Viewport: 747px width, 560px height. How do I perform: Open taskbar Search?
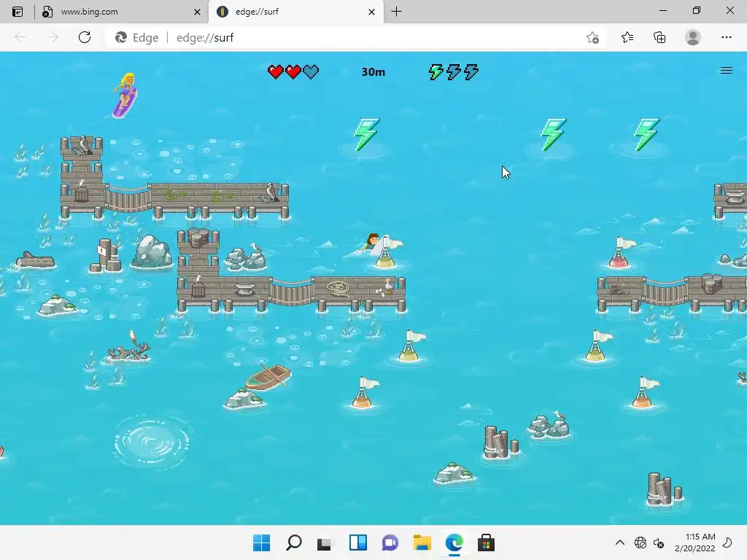pos(294,542)
